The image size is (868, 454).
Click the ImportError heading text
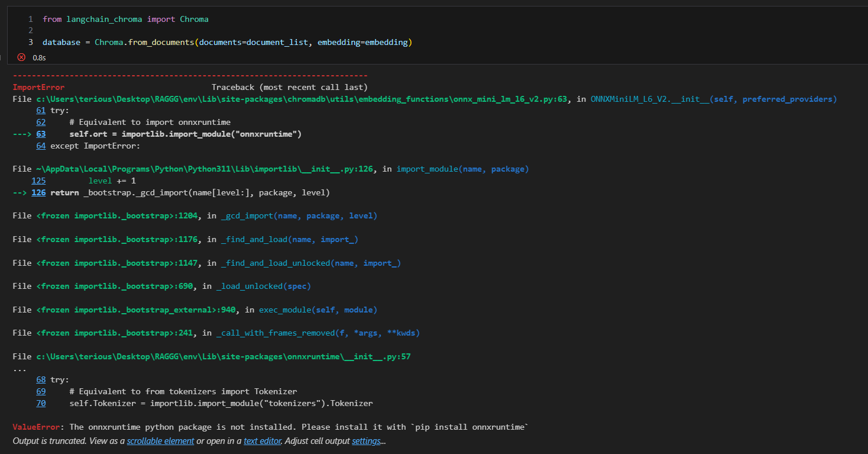tap(38, 87)
